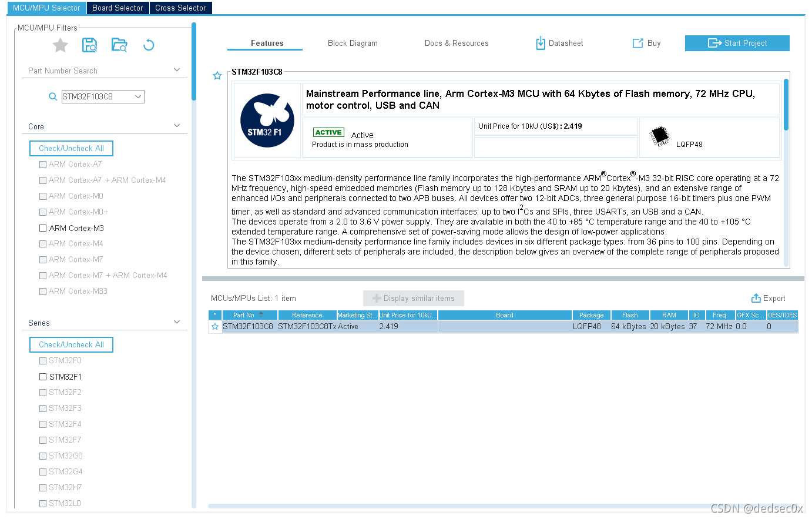Click the Export text link
The image size is (812, 519).
pos(774,298)
